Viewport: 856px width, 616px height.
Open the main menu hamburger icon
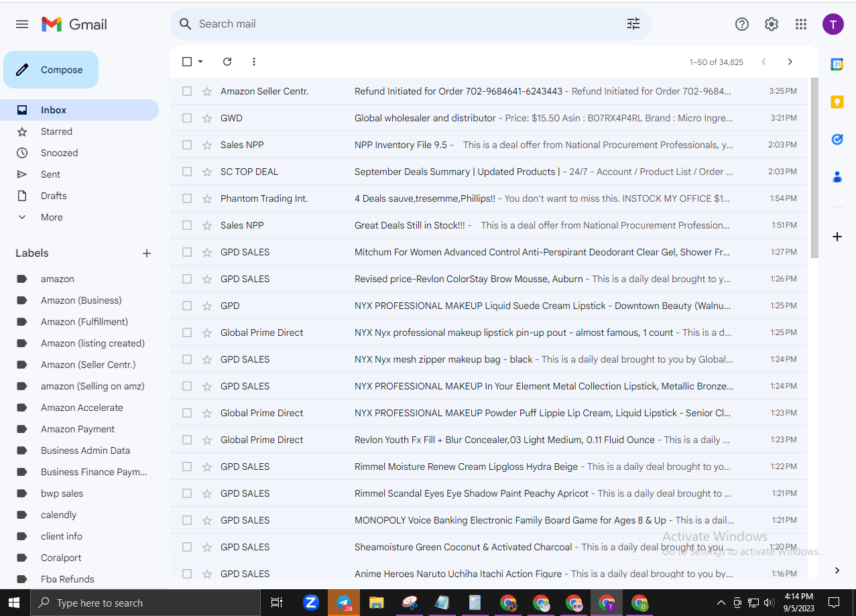22,24
